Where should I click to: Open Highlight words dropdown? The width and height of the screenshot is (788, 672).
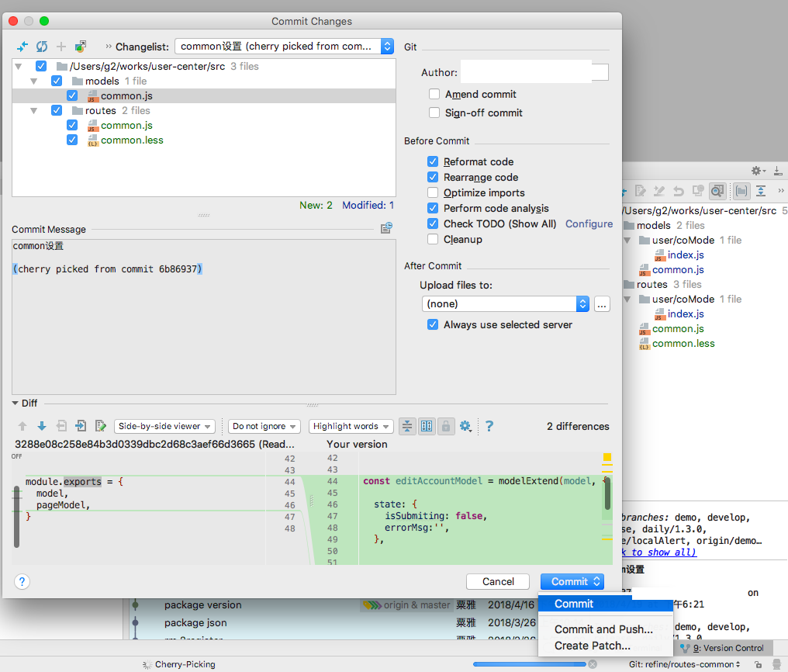click(x=351, y=426)
